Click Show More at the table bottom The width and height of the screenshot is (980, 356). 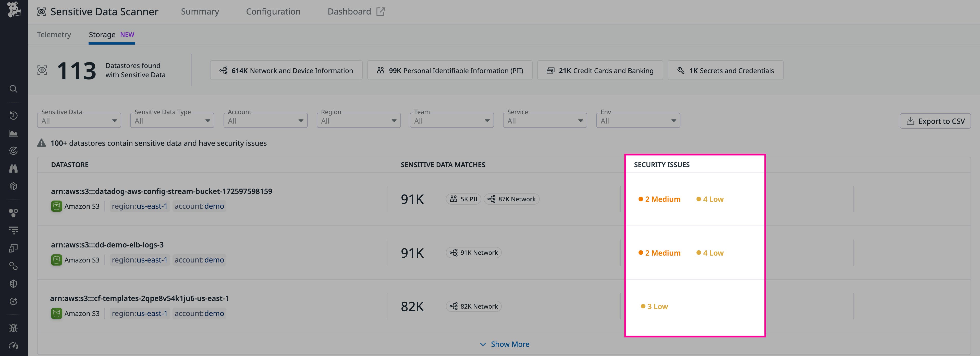click(x=510, y=344)
